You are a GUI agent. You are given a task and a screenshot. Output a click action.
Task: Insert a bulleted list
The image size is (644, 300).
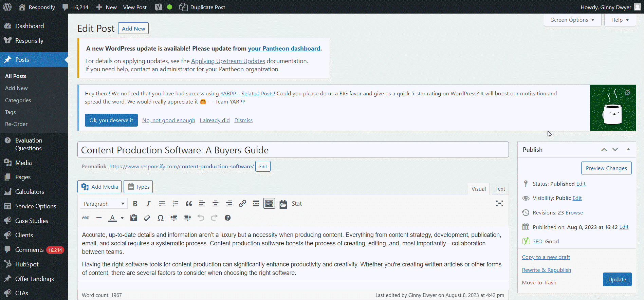162,204
